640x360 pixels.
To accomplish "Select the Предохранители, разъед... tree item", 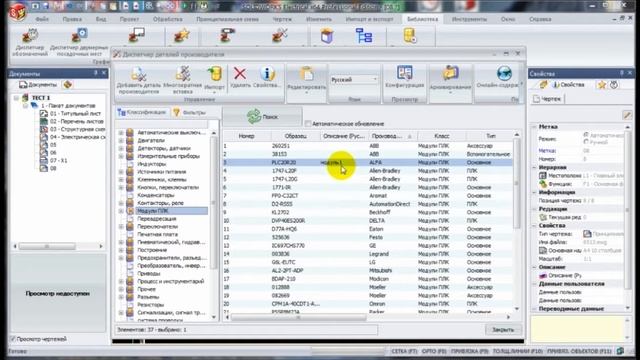I will click(x=172, y=258).
